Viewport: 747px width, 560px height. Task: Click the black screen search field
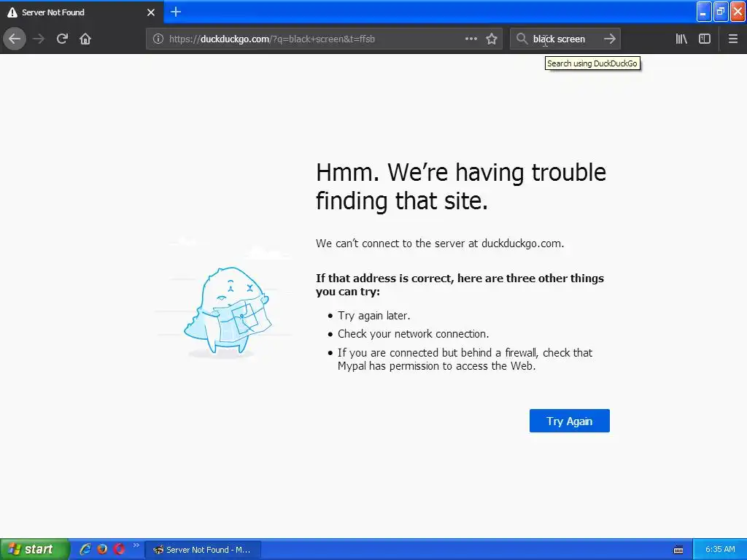[565, 39]
